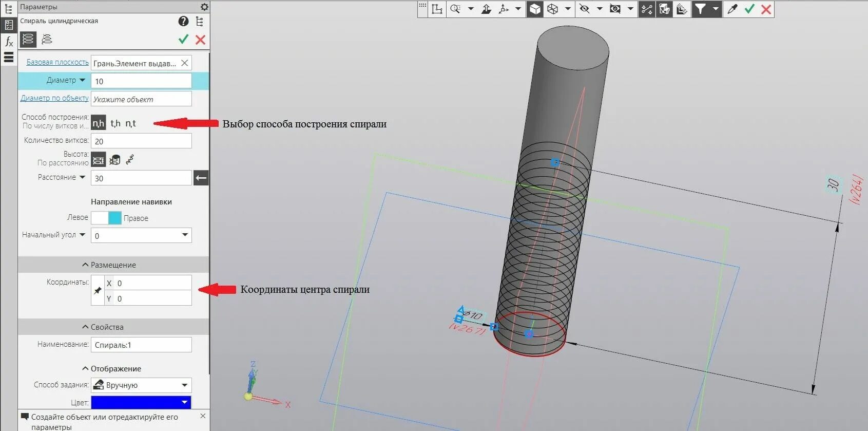Clear the base plane selection

click(x=184, y=63)
